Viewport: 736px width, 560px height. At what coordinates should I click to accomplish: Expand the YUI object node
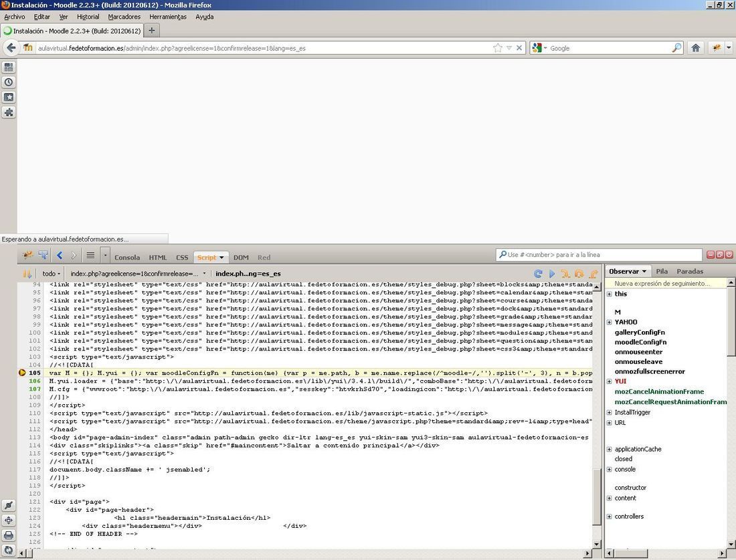609,381
